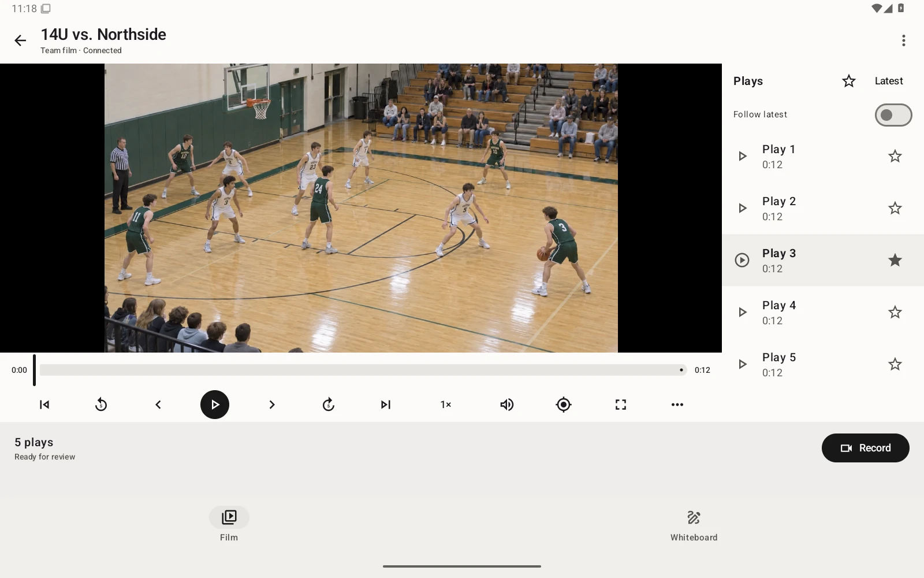Select the Play 5 title text

(x=779, y=357)
